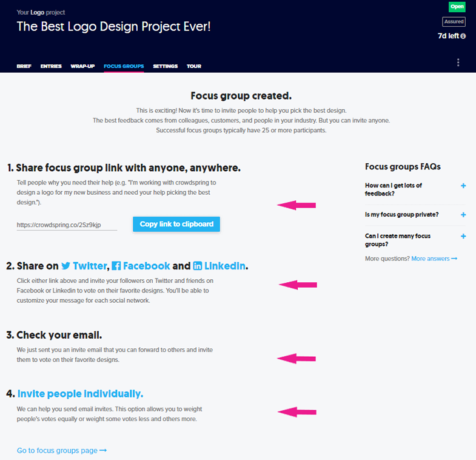Image resolution: width=476 pixels, height=460 pixels.
Task: Click the Facebook logo icon
Action: [116, 266]
